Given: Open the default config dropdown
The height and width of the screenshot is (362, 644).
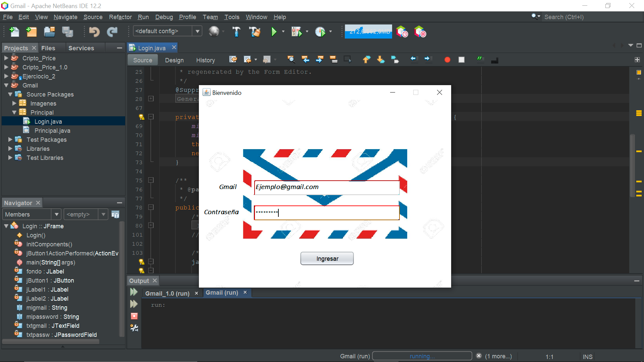Looking at the screenshot, I should [x=197, y=31].
